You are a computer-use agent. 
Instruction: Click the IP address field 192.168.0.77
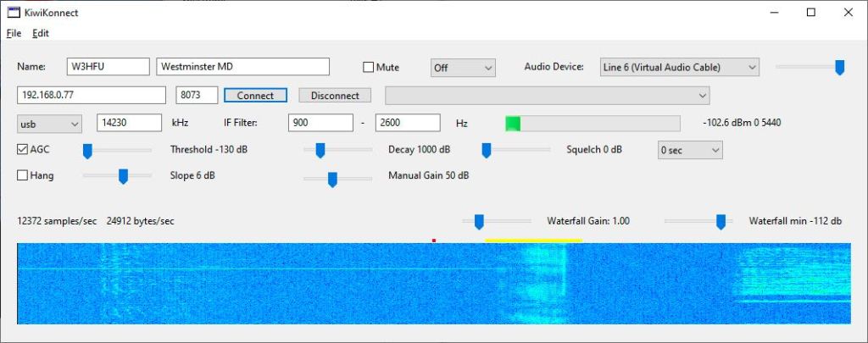[x=92, y=96]
